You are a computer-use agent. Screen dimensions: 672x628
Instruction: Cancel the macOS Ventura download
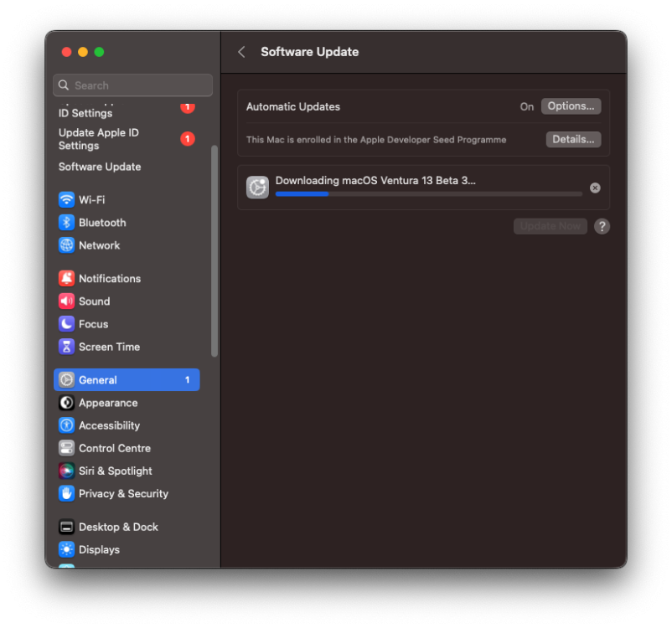pos(595,188)
